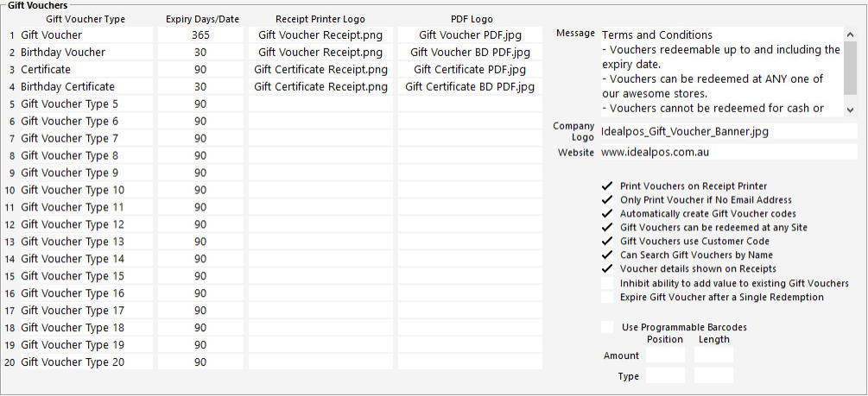Image resolution: width=868 pixels, height=396 pixels.
Task: Toggle Print Vouchers on Receipt Printer checkbox
Action: pos(607,186)
